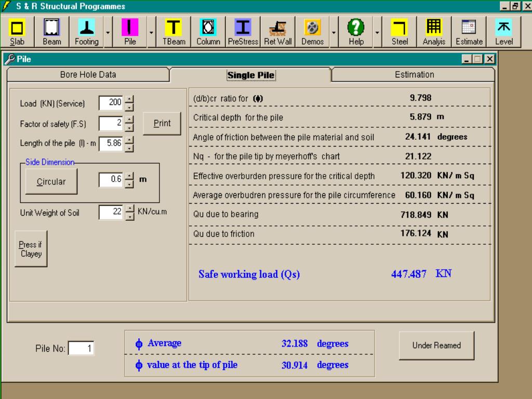Screen dimensions: 532x399
Task: Open the Demos toolbar item
Action: pos(312,32)
